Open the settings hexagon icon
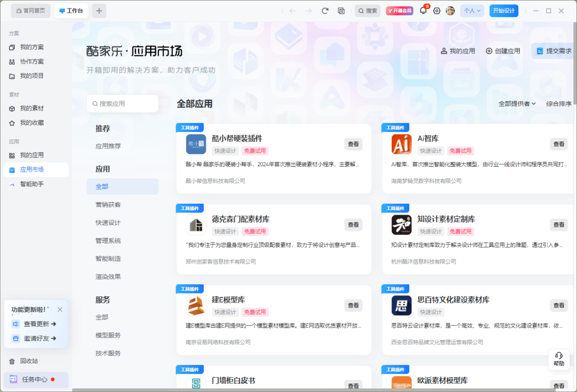Image resolution: width=577 pixels, height=392 pixels. click(437, 11)
